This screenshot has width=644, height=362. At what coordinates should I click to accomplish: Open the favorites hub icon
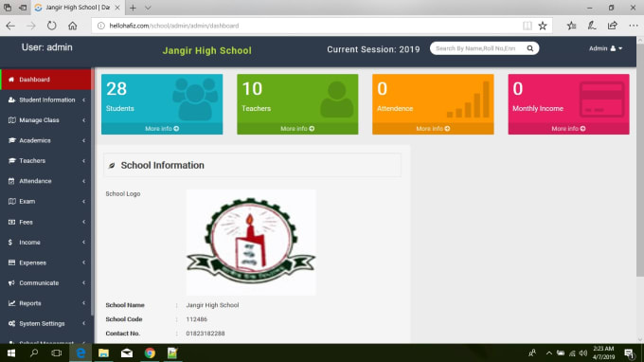571,26
